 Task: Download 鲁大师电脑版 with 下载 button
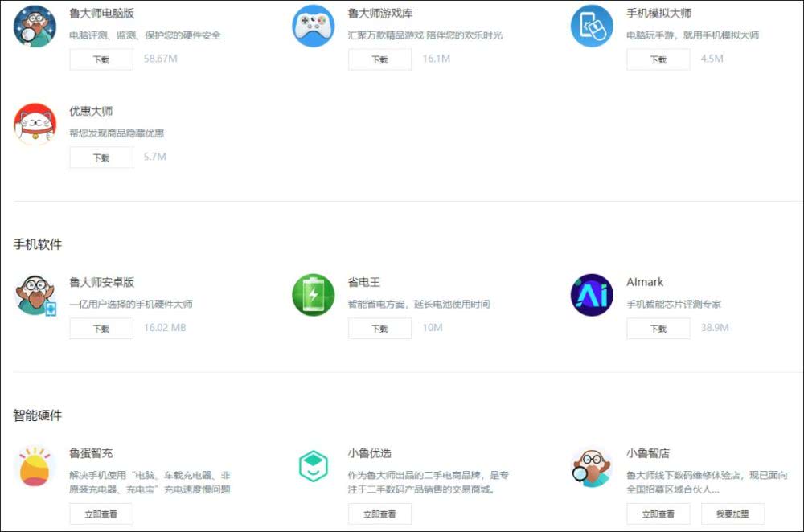[x=101, y=59]
